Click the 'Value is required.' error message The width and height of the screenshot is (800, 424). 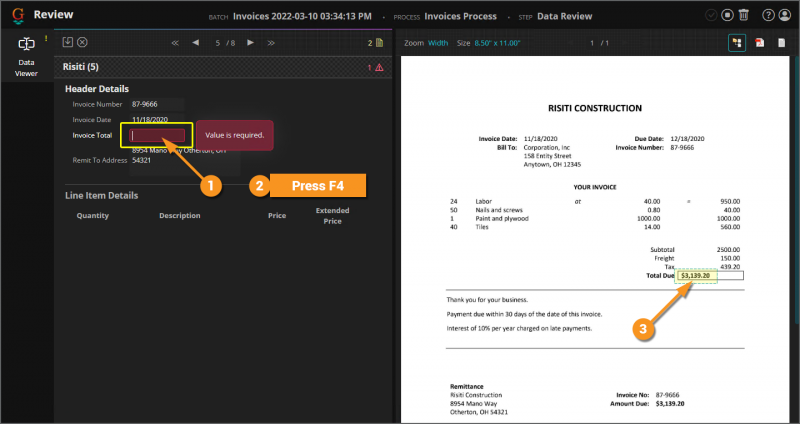[x=235, y=135]
